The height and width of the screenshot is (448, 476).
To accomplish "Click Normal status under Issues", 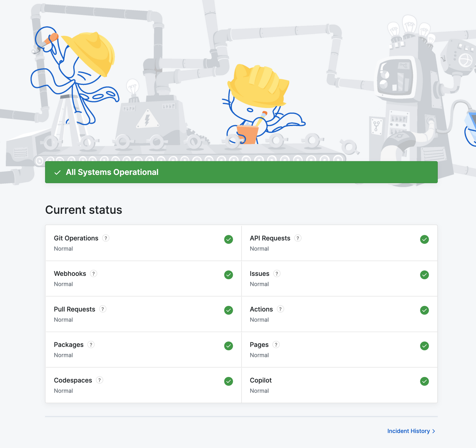I will (x=259, y=284).
